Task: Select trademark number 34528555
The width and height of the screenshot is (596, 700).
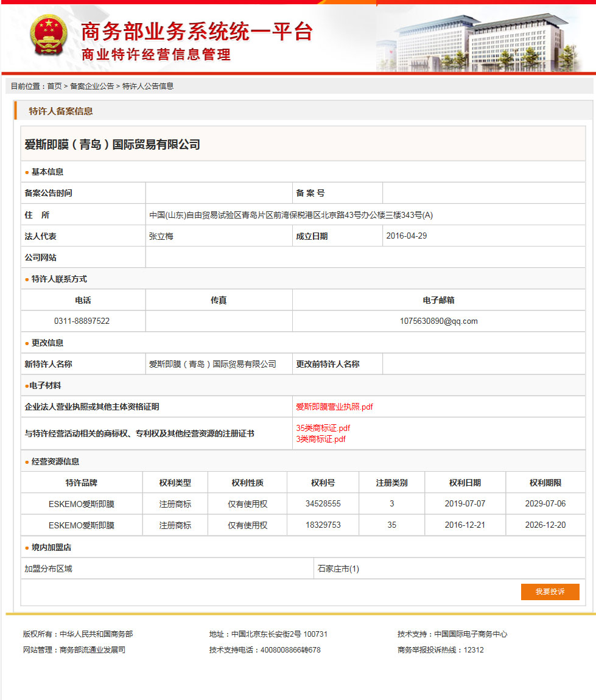Action: click(x=323, y=503)
